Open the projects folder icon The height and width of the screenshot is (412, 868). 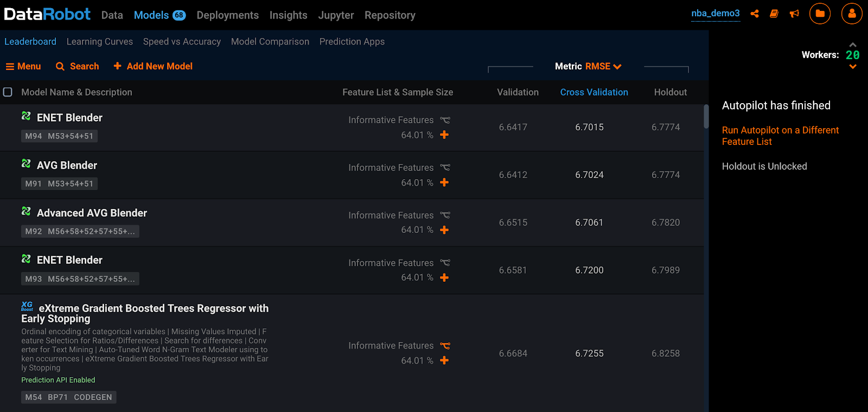tap(820, 14)
